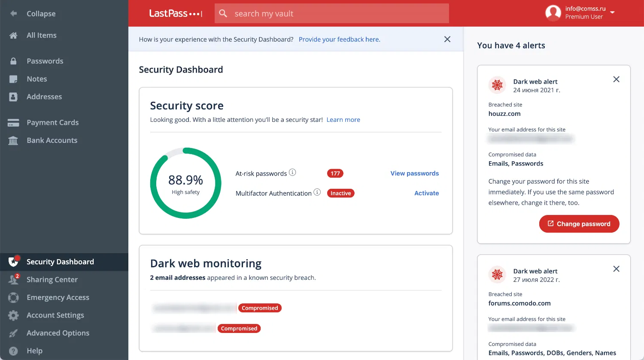This screenshot has height=360, width=644.
Task: Click the info@comss.ru account email
Action: [586, 9]
